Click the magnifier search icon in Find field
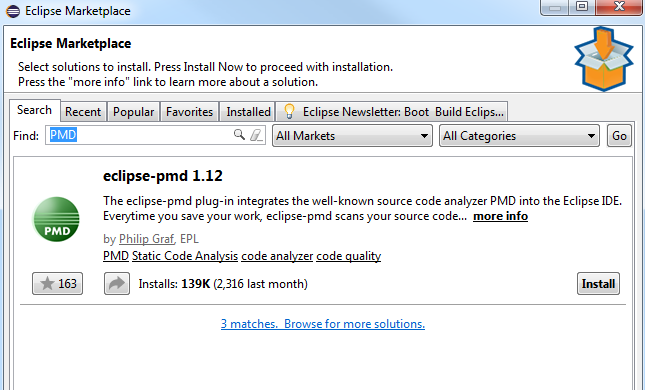This screenshot has width=645, height=390. coord(239,135)
